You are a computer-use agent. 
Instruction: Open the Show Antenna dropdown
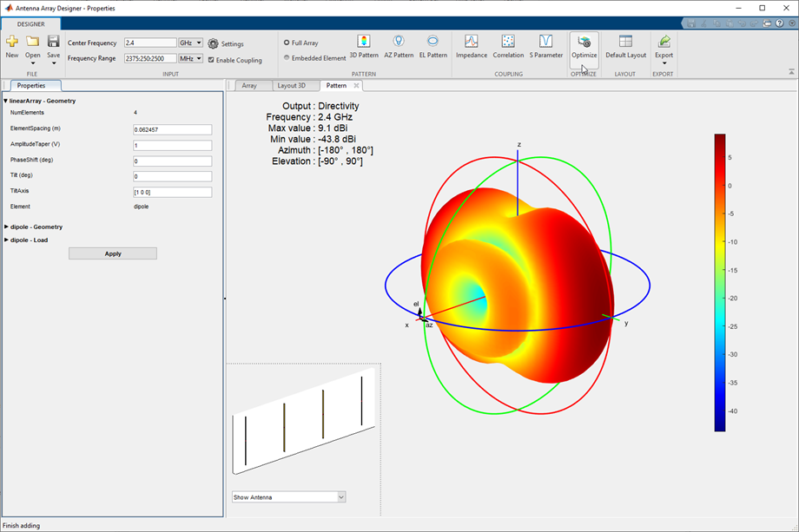[289, 497]
